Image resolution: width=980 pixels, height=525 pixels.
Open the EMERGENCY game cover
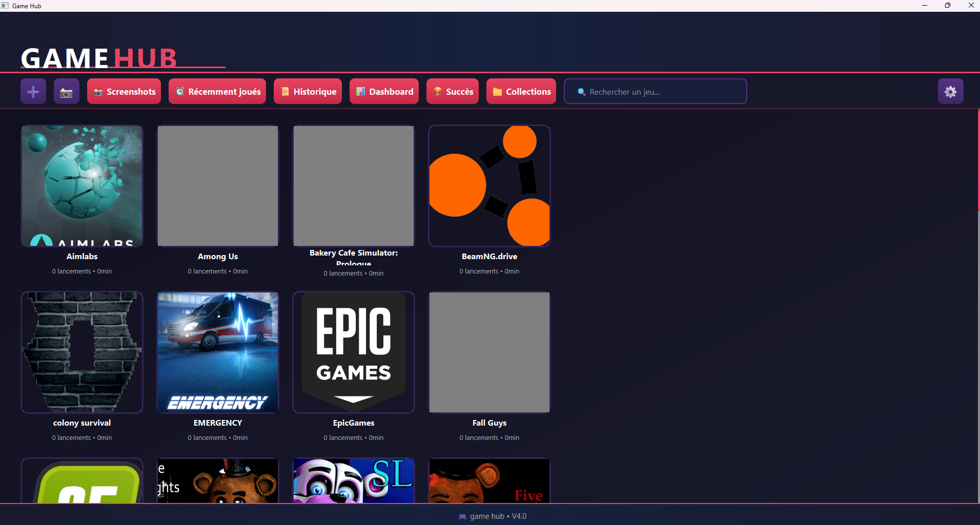[x=218, y=352]
